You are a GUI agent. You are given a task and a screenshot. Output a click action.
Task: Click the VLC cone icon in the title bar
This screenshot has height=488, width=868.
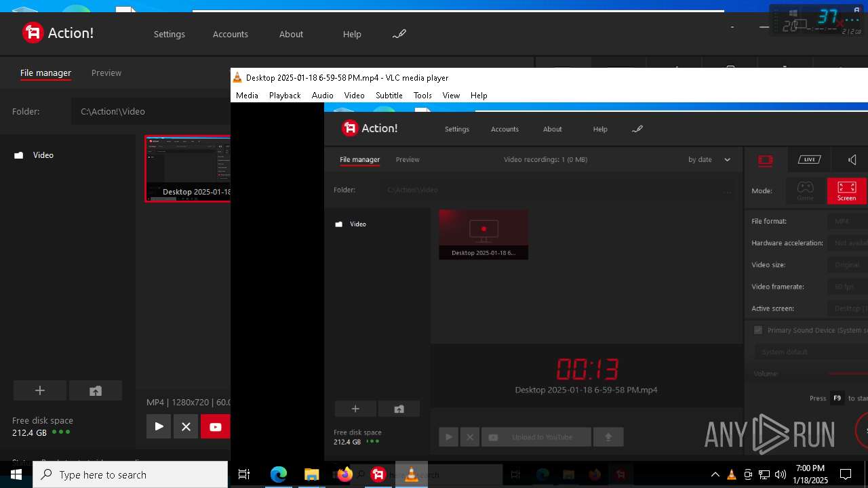pyautogui.click(x=237, y=77)
